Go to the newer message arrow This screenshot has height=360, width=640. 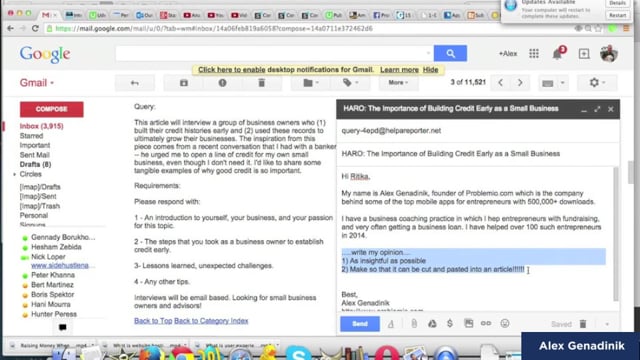pos(501,83)
